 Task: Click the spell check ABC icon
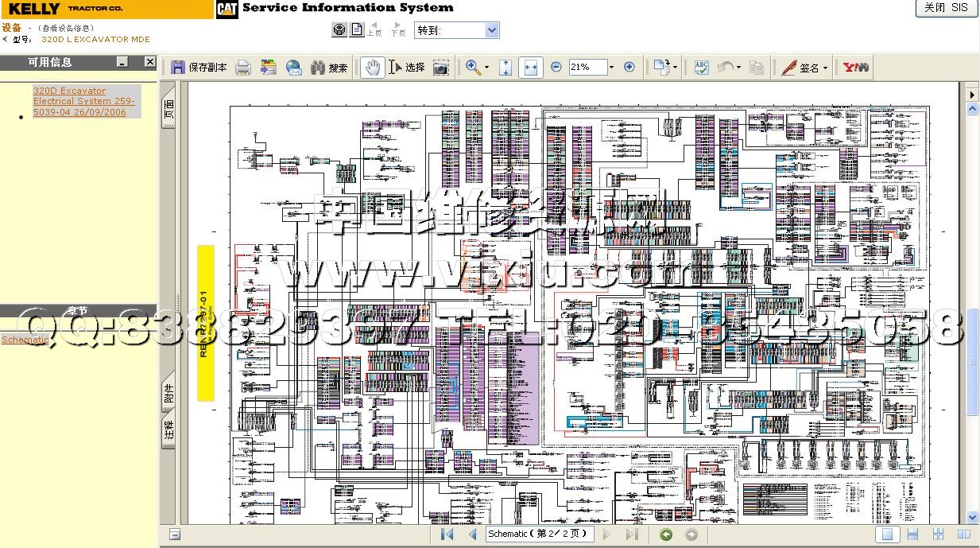[x=702, y=68]
